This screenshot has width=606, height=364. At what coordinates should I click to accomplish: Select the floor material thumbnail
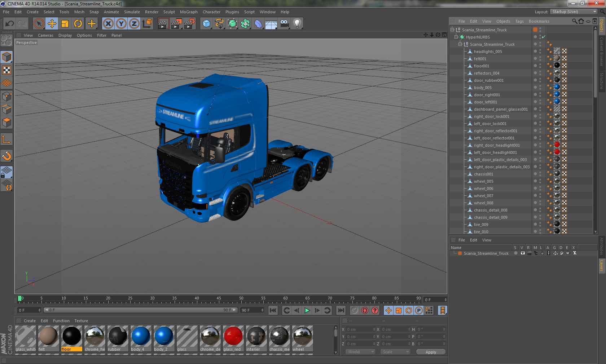pos(71,338)
